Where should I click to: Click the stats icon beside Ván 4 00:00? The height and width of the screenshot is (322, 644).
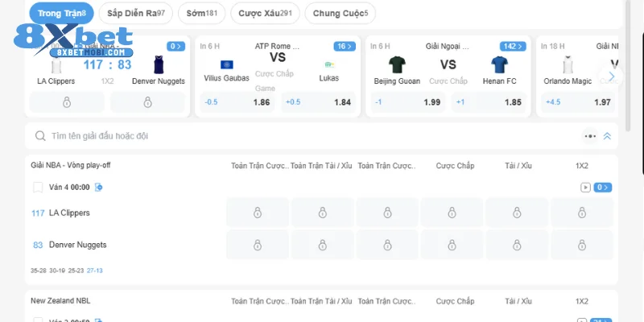click(x=98, y=188)
